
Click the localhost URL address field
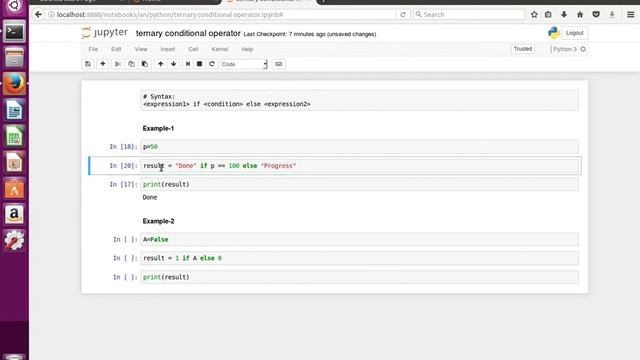click(x=220, y=14)
